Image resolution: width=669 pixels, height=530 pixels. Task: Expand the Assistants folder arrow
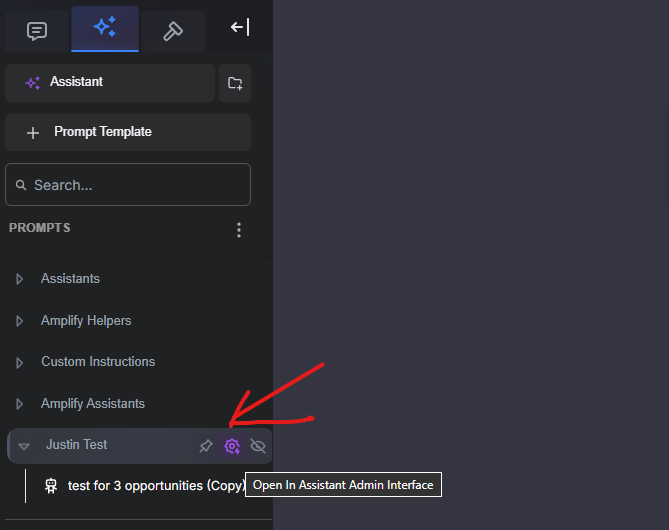19,279
